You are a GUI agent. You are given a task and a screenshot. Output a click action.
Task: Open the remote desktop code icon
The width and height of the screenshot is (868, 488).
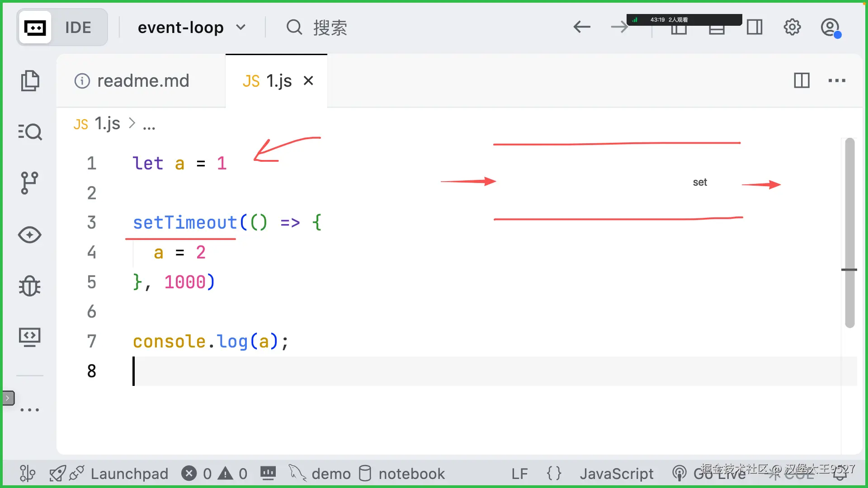click(x=30, y=337)
